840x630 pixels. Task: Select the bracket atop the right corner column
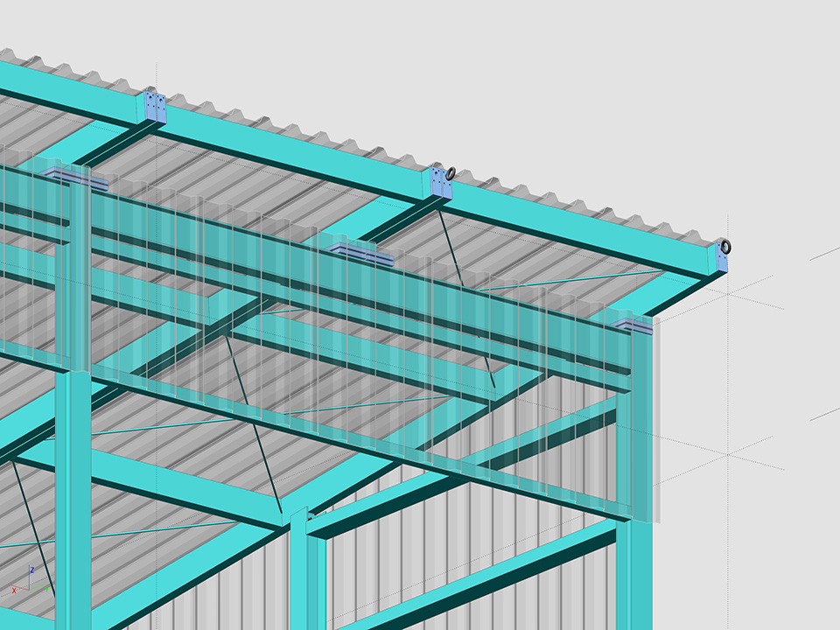[634, 325]
